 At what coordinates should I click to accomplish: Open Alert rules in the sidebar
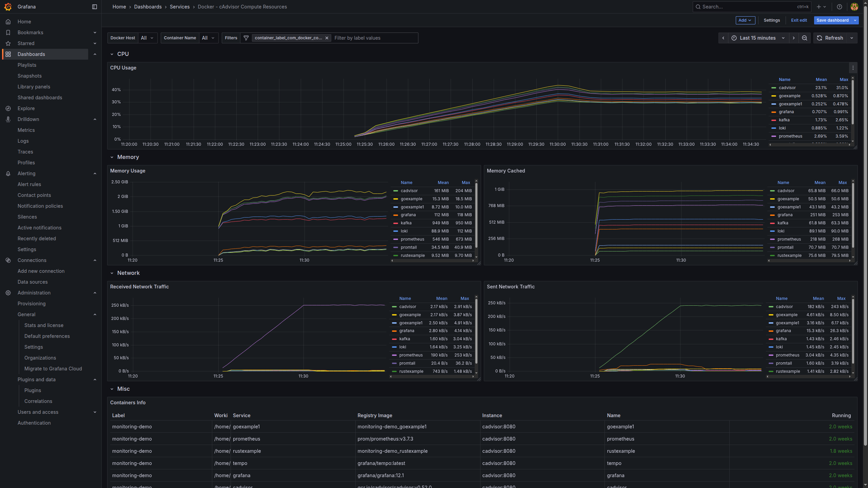(29, 184)
